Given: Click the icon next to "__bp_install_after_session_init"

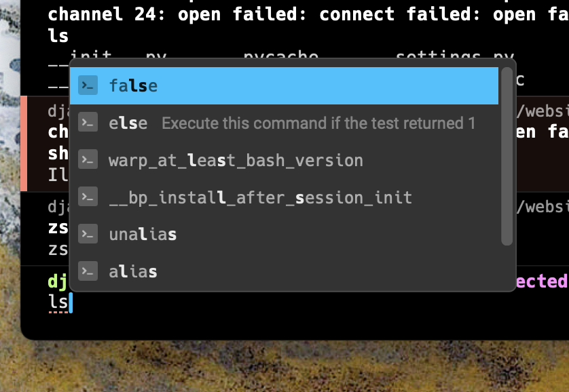Looking at the screenshot, I should coord(87,197).
